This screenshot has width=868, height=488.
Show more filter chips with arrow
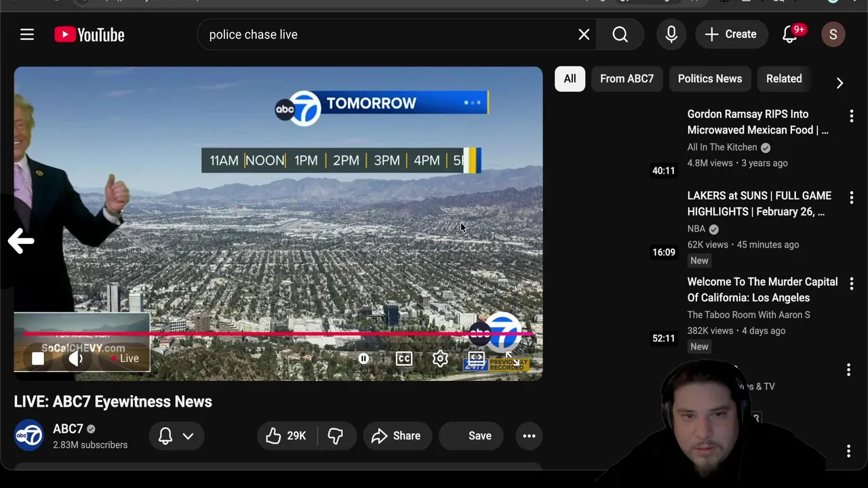[840, 83]
